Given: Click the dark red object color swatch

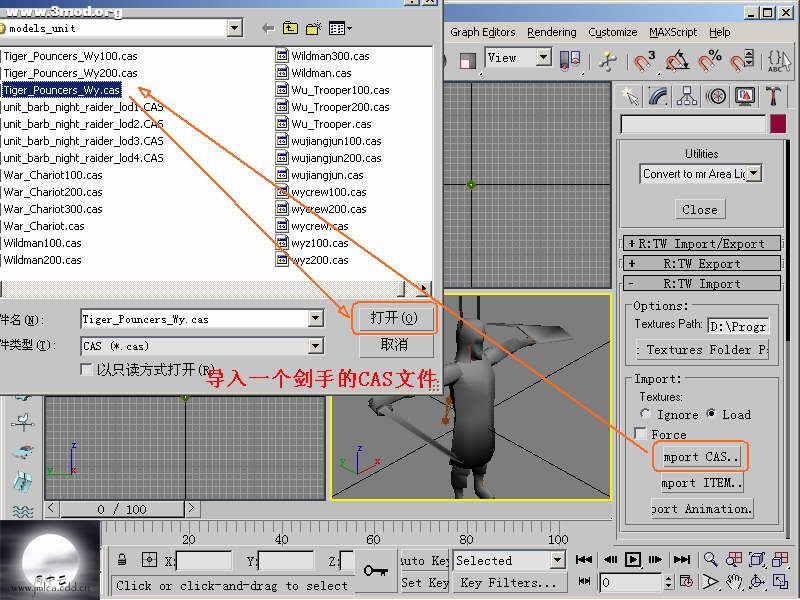Looking at the screenshot, I should (x=778, y=124).
